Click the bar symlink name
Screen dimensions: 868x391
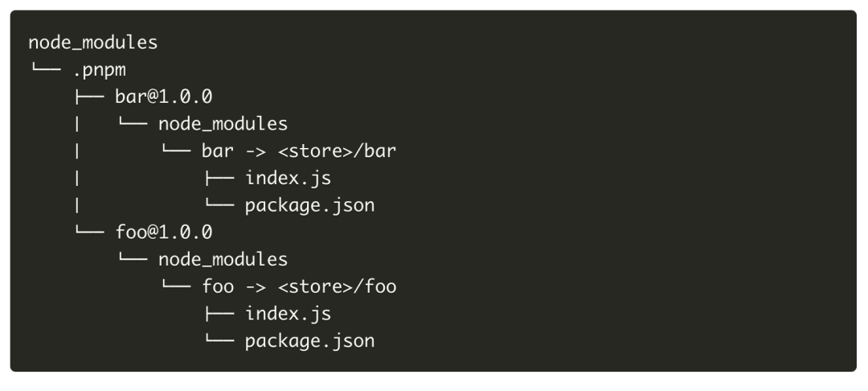218,151
